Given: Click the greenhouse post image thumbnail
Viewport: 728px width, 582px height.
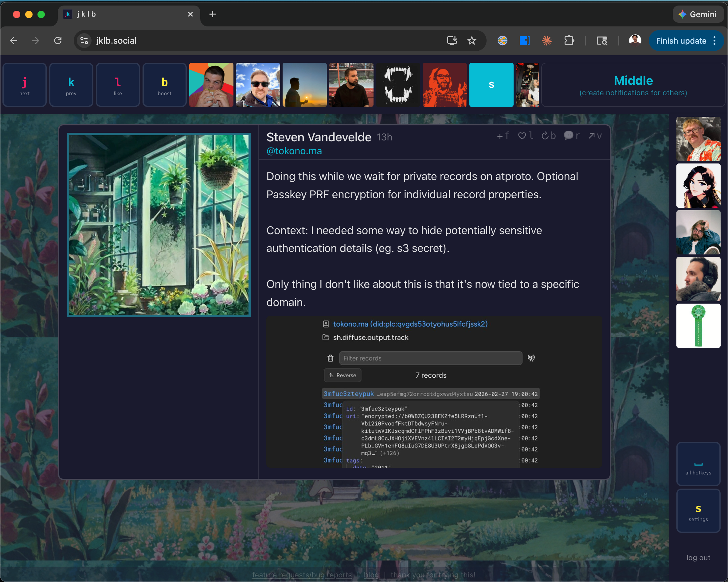Looking at the screenshot, I should point(159,225).
